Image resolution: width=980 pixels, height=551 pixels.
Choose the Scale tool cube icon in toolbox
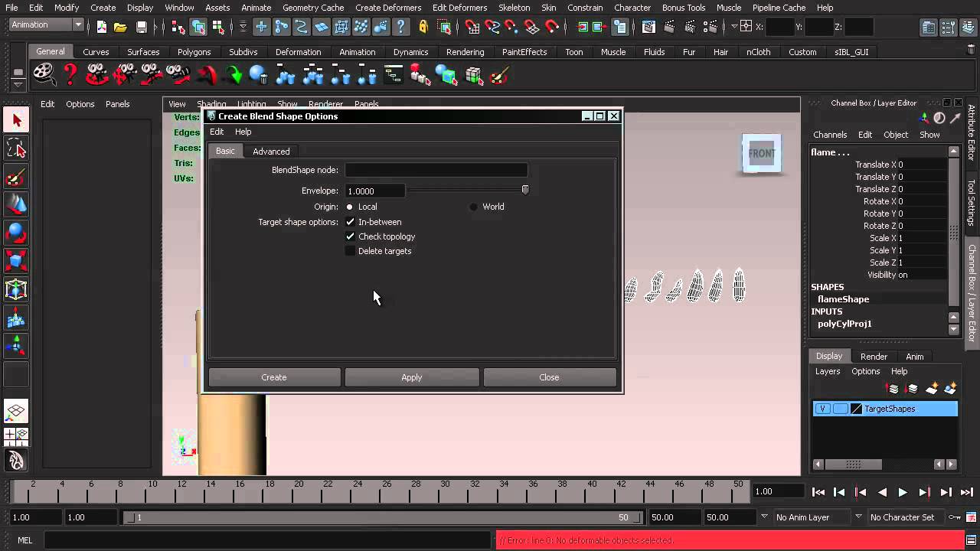[16, 261]
